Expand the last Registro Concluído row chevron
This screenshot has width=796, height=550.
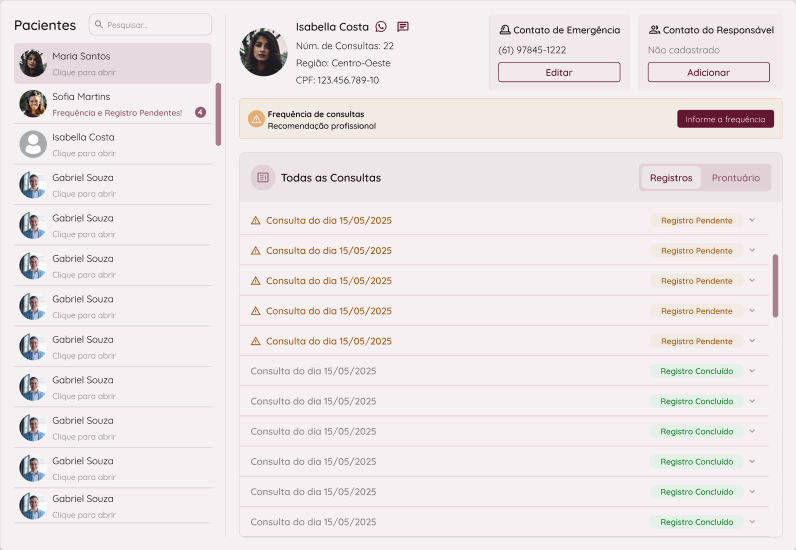click(752, 521)
